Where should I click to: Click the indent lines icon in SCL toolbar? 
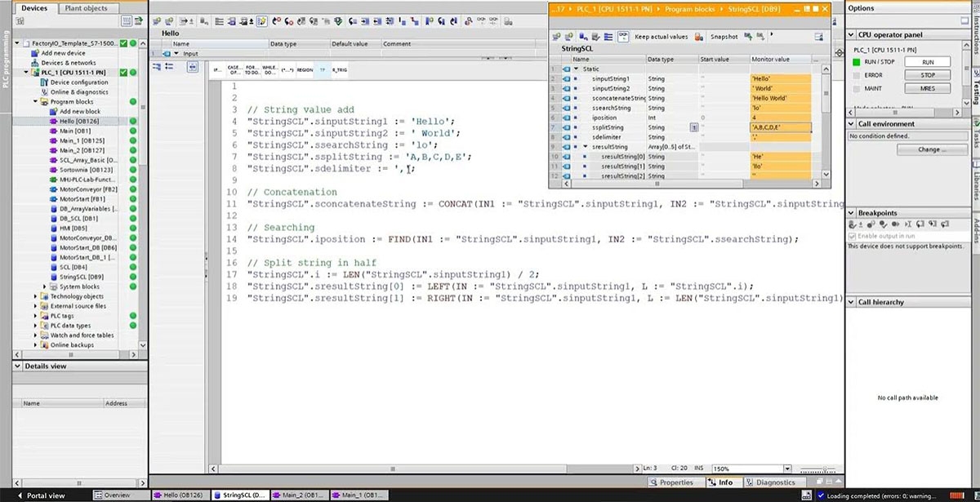tap(365, 21)
